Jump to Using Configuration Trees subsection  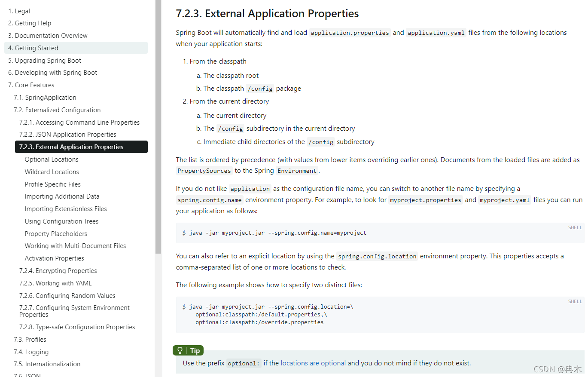(x=61, y=221)
